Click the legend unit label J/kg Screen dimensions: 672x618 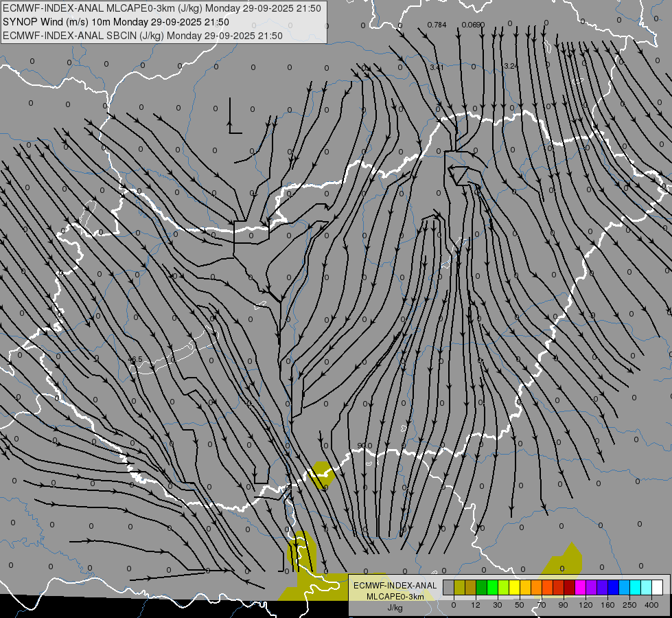point(395,608)
